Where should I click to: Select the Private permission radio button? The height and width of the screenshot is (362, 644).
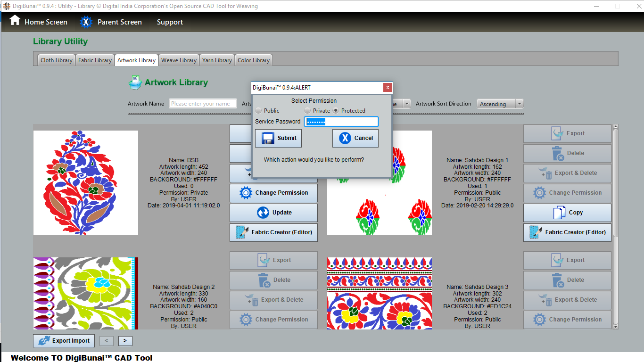click(x=307, y=111)
